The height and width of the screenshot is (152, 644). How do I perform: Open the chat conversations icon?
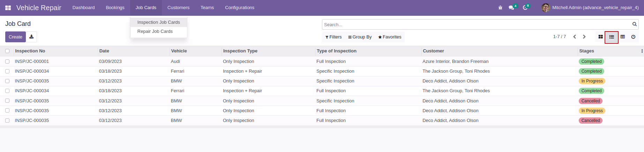click(511, 8)
